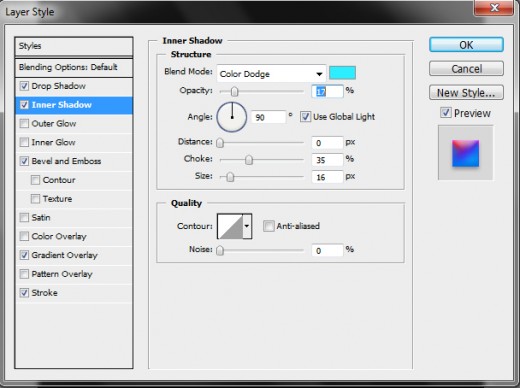Click the layer style preview thumbnail
520x388 pixels.
[465, 153]
